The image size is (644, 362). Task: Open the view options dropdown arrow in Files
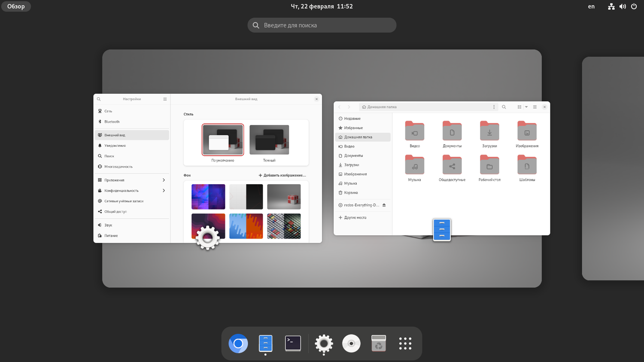[526, 107]
